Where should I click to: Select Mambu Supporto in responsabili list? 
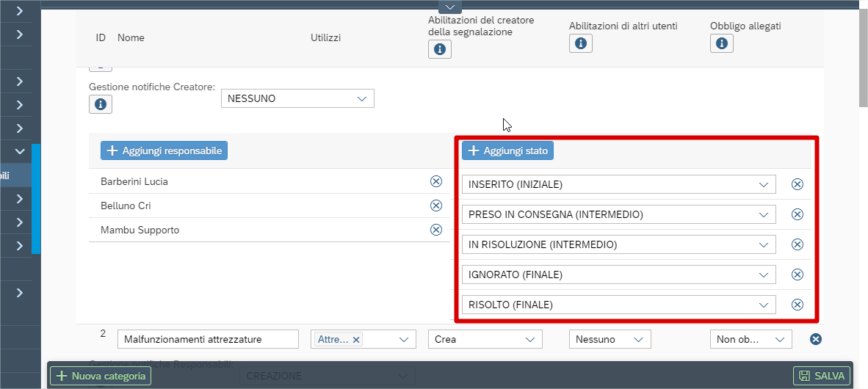click(140, 230)
